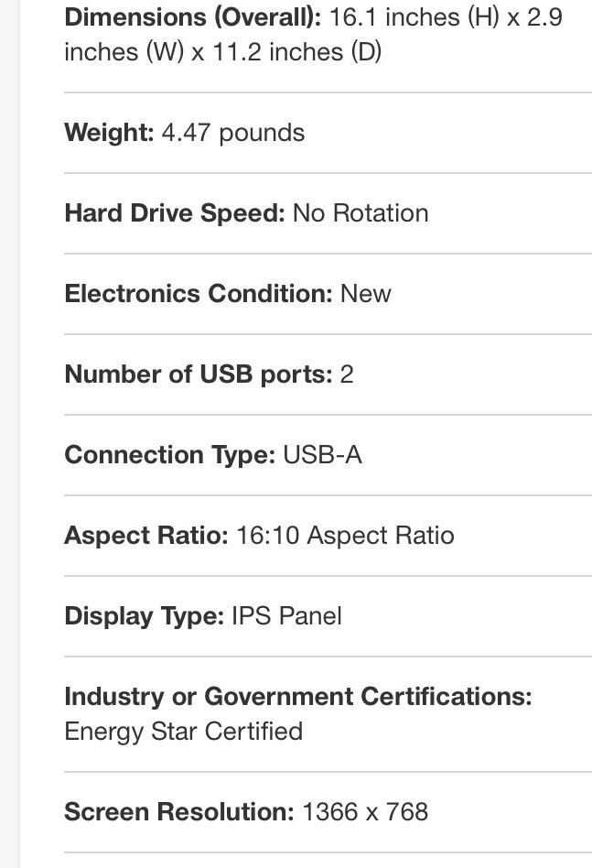Select the Display Type label
The height and width of the screenshot is (868, 592).
pos(145,616)
